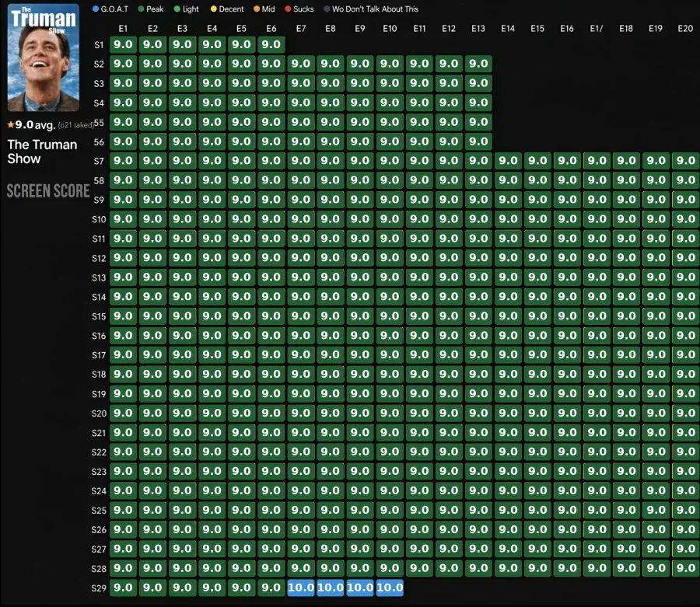Click the S18 E20 rating cell
Viewport: 700px width, 607px height.
pyautogui.click(x=686, y=374)
